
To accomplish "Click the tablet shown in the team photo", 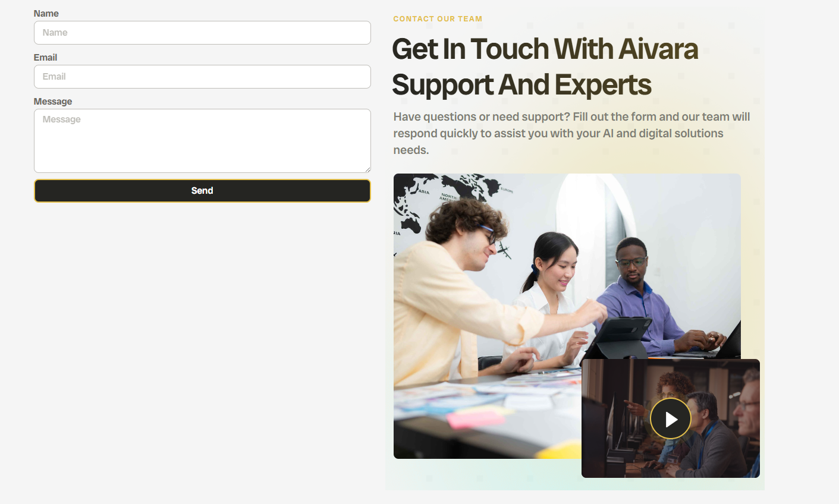I will [x=618, y=337].
